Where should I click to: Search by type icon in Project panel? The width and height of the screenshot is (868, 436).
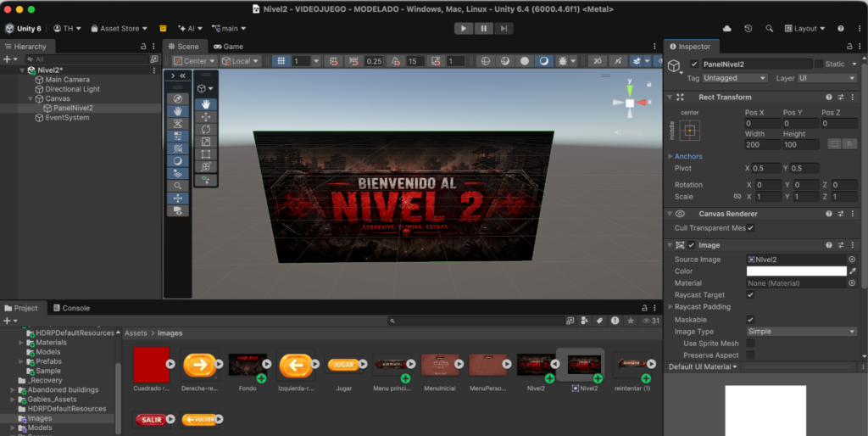(584, 321)
